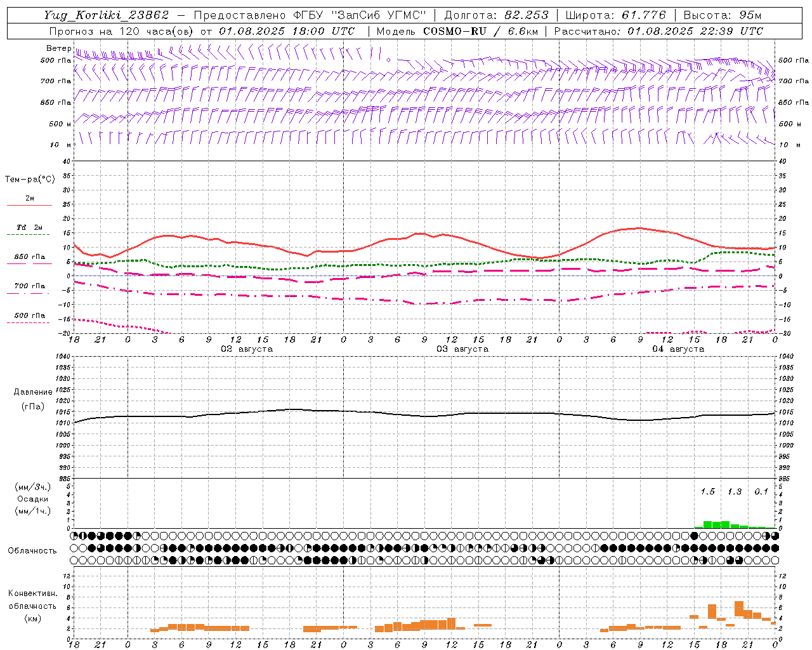The height and width of the screenshot is (650, 812).
Task: Click the (мм/3ч.) precipitation unit label
Action: click(33, 487)
